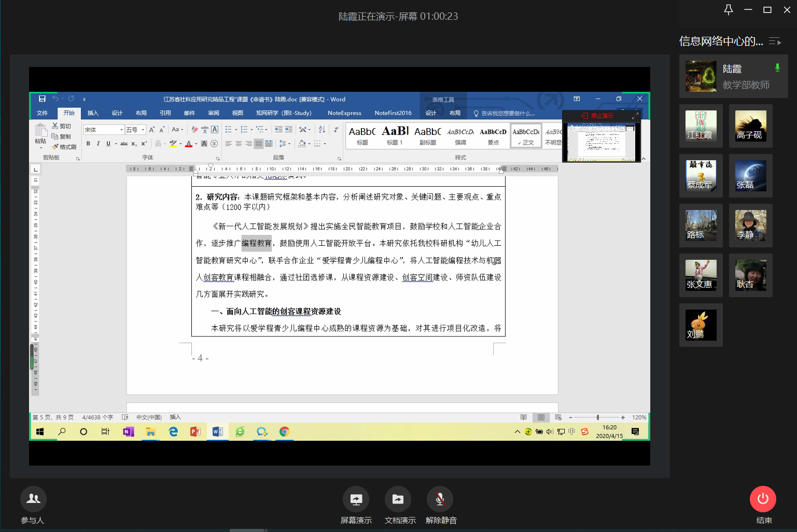Click the Save icon in Word's title bar
797x532 pixels.
(x=42, y=99)
